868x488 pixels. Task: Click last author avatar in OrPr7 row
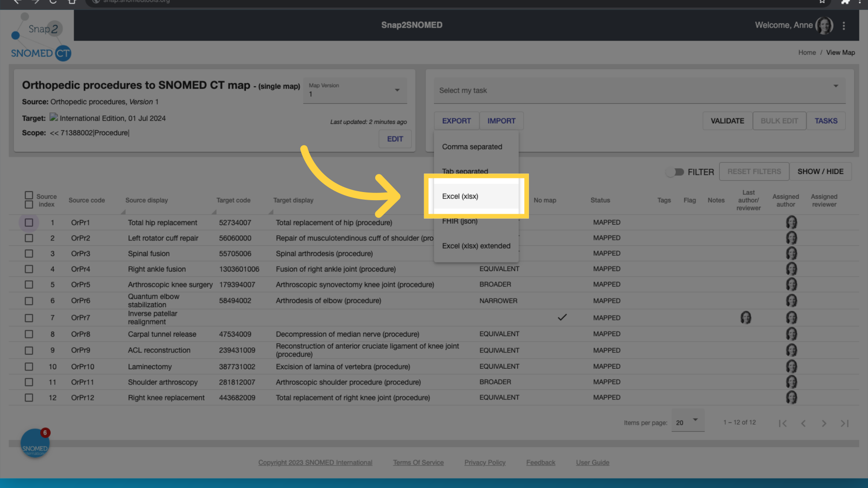click(745, 318)
